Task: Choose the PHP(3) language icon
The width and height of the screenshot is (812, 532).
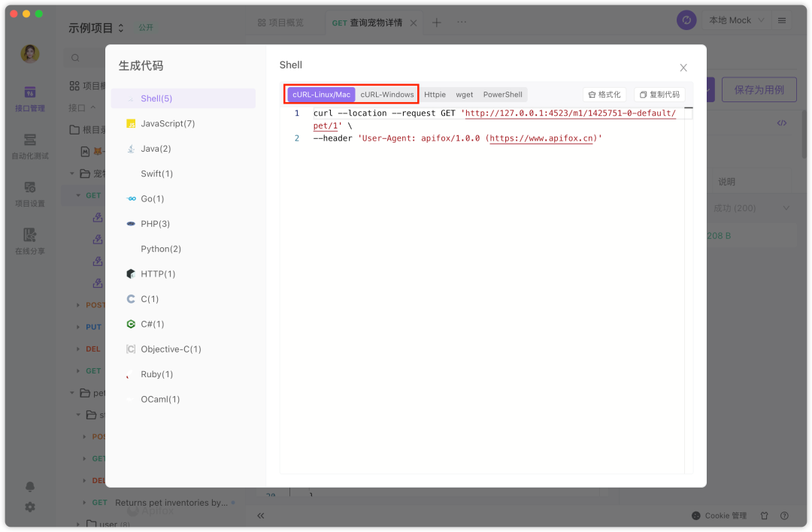Action: 131,224
